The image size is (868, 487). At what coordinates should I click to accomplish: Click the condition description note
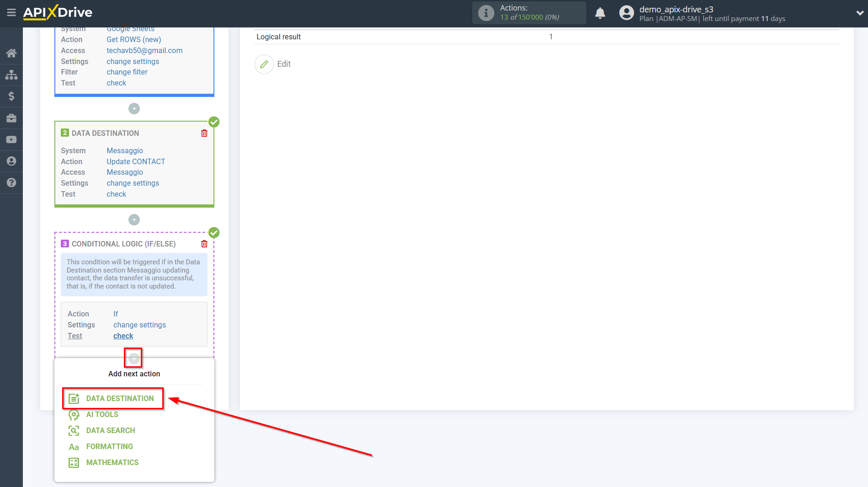[x=134, y=274]
